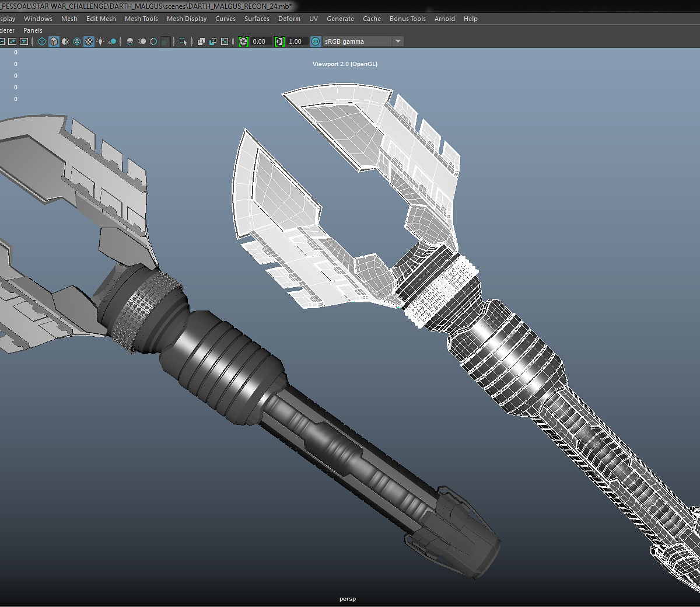This screenshot has height=607, width=700.
Task: Click the Gamma value field 1.00
Action: coord(297,41)
